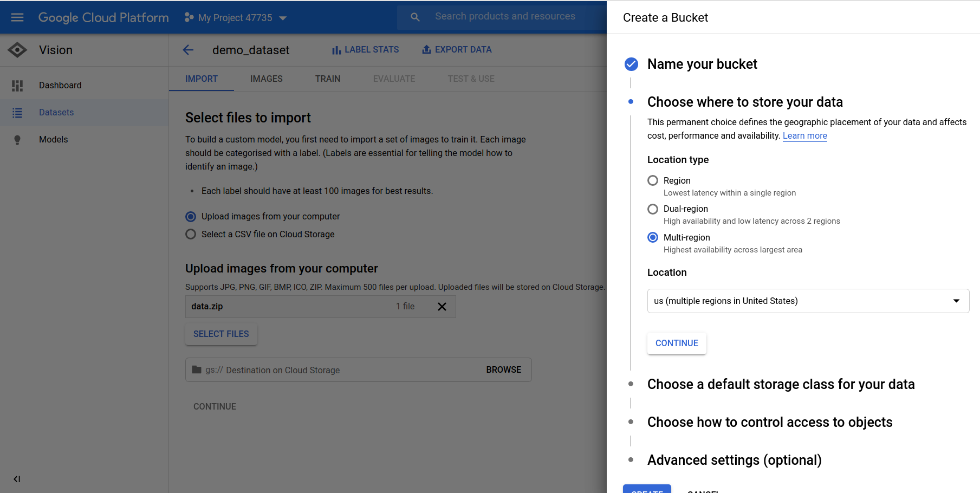Open Models from the sidebar
The height and width of the screenshot is (493, 980).
pyautogui.click(x=53, y=139)
